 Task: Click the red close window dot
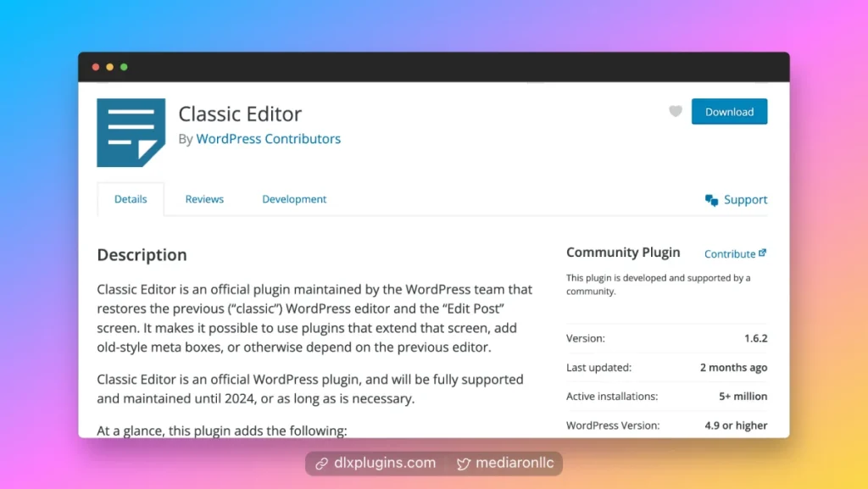(x=96, y=67)
